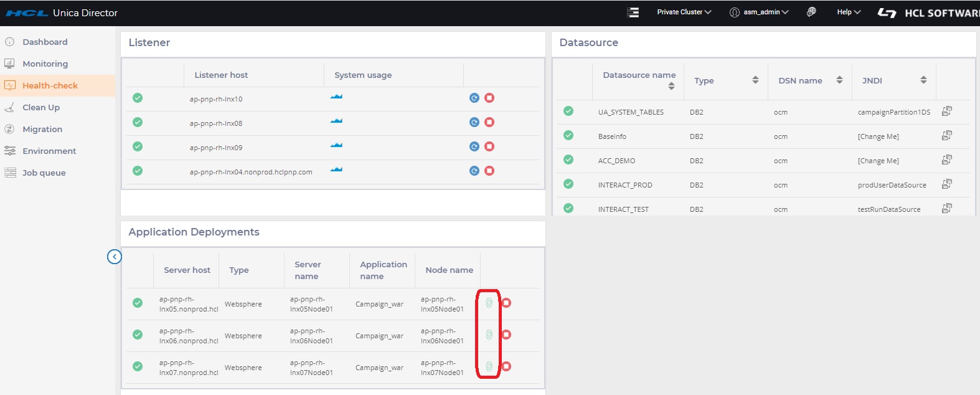
Task: Open Job queue from sidebar
Action: click(44, 173)
